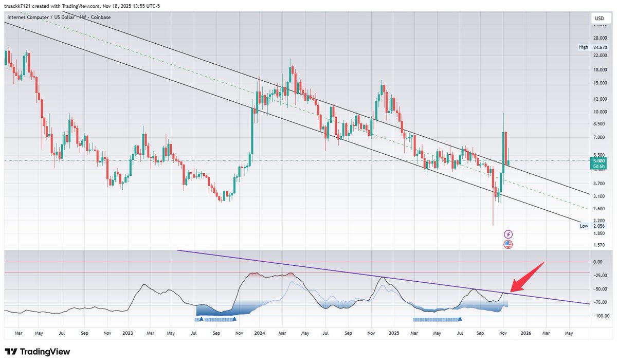Select the green 5.080 current price label
The height and width of the screenshot is (364, 617).
598,161
